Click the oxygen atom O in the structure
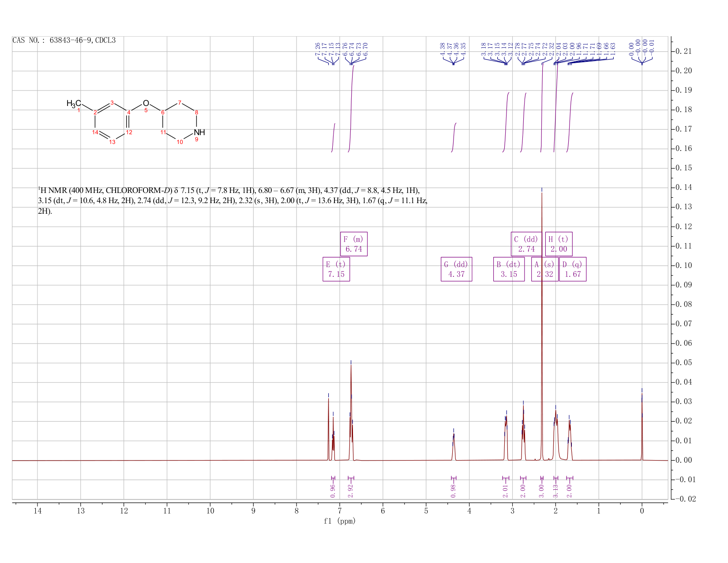The height and width of the screenshot is (563, 728). (146, 103)
